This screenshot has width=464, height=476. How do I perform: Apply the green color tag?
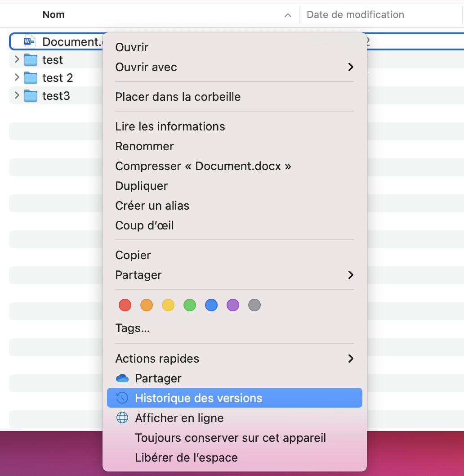click(190, 305)
